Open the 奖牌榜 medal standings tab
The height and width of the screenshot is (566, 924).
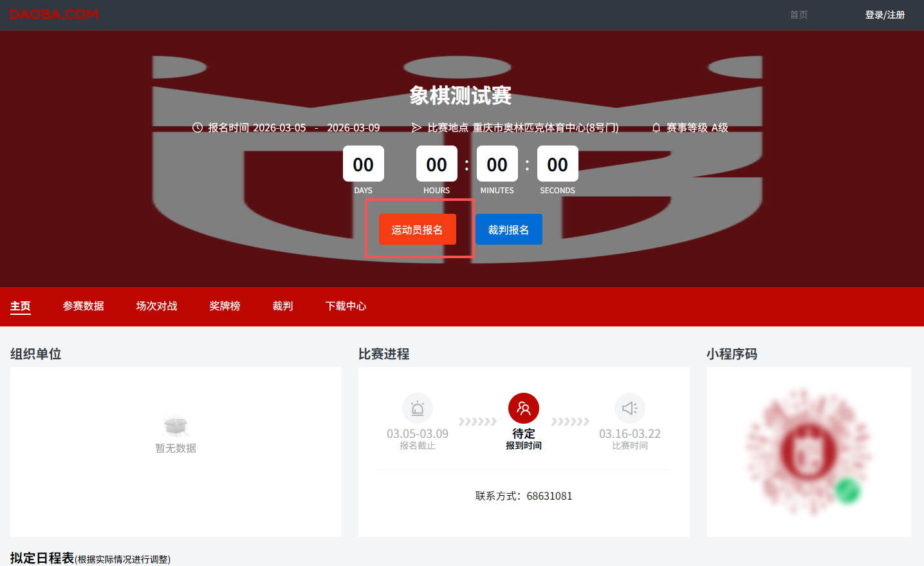225,306
